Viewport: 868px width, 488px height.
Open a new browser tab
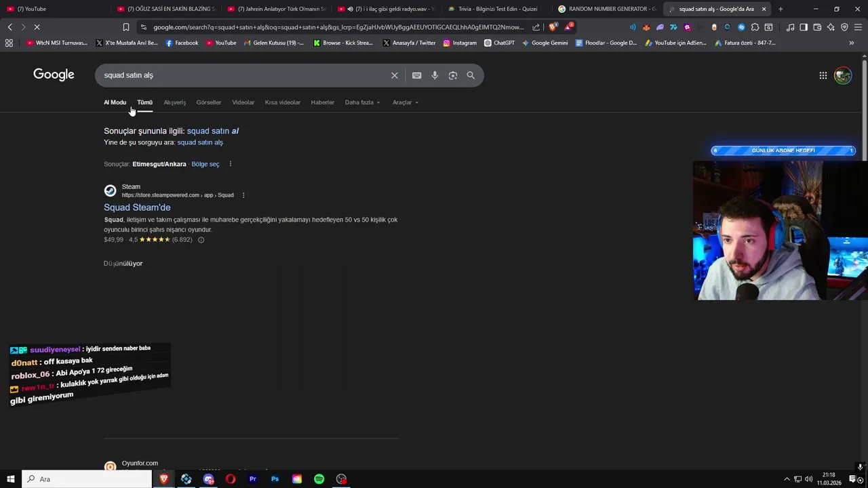781,9
